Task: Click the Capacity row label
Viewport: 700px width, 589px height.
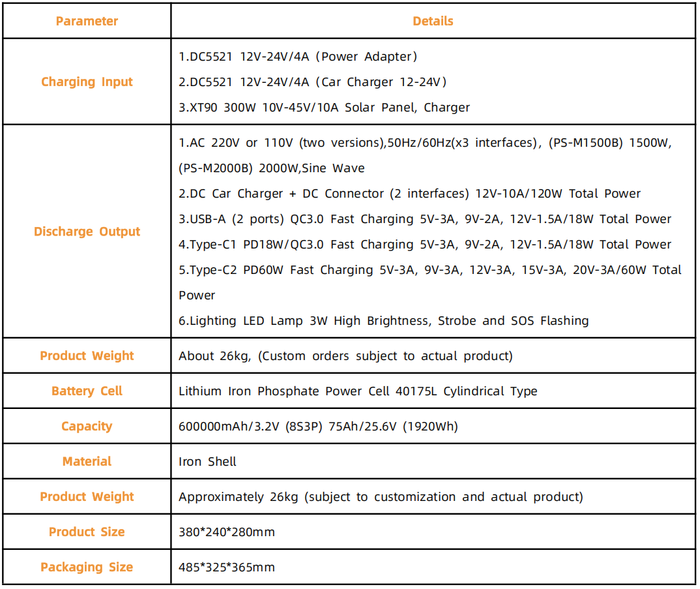Action: 87,427
